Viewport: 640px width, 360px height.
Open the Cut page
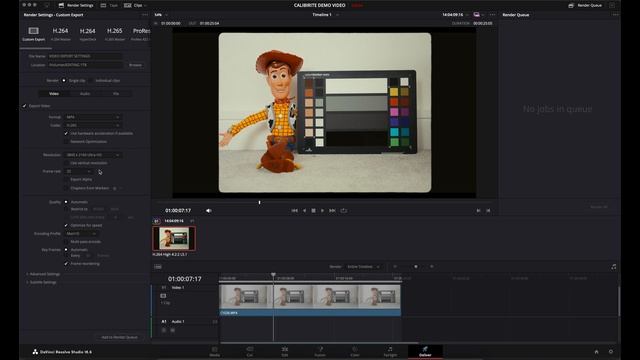coord(250,351)
